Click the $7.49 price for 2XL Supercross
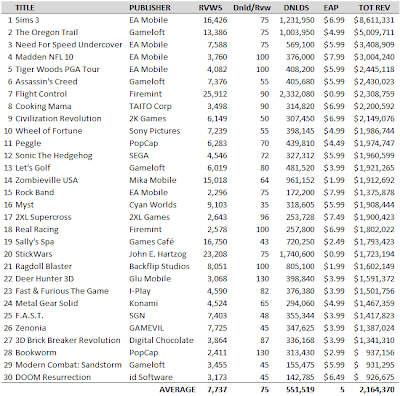Viewport: 400px width, 396px height. (334, 217)
